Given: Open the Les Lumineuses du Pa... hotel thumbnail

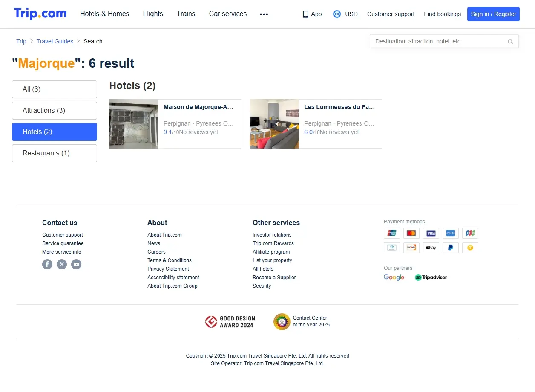Looking at the screenshot, I should 274,124.
